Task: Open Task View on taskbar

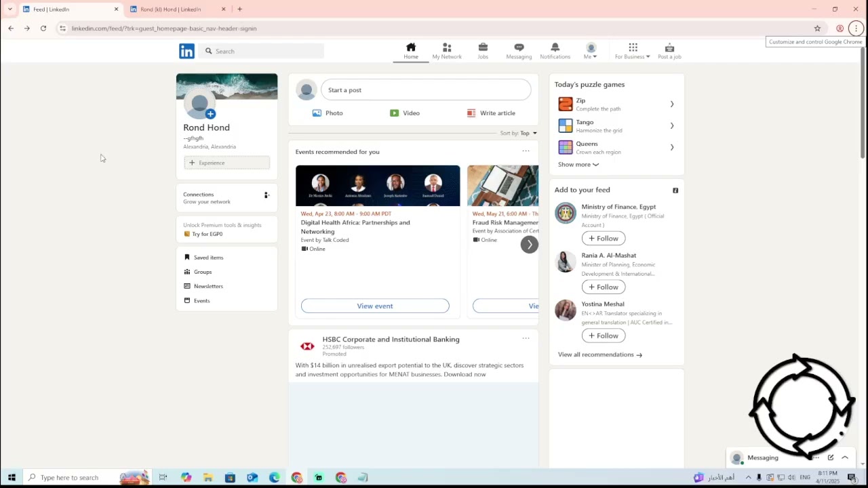Action: click(163, 478)
